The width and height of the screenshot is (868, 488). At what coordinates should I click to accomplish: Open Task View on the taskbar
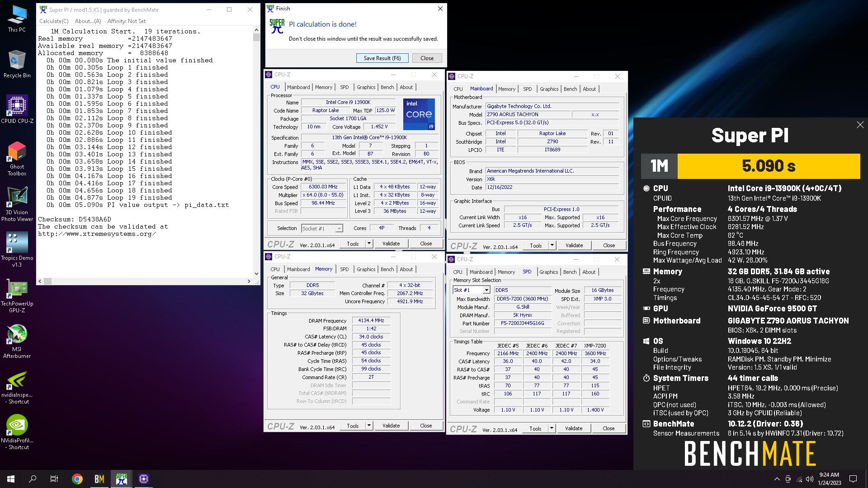pyautogui.click(x=54, y=479)
